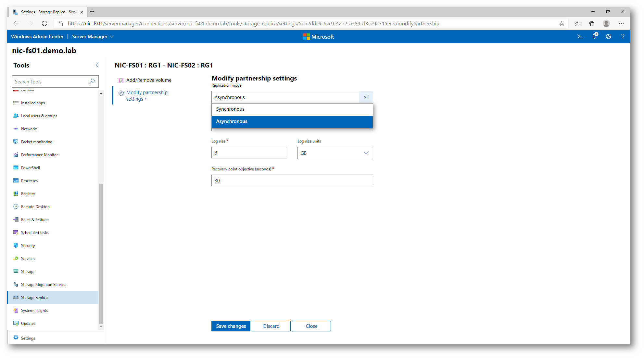Click the Recovery point objective field

click(292, 180)
